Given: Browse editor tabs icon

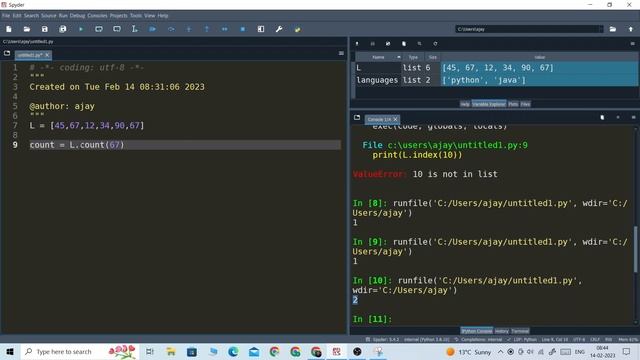Looking at the screenshot, I should 7,53.
